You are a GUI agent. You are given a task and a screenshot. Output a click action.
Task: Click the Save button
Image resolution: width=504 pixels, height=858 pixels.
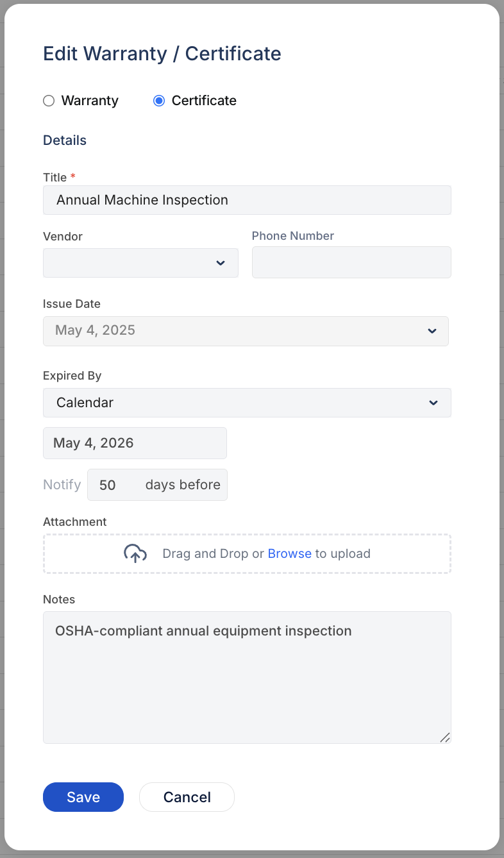pos(83,797)
